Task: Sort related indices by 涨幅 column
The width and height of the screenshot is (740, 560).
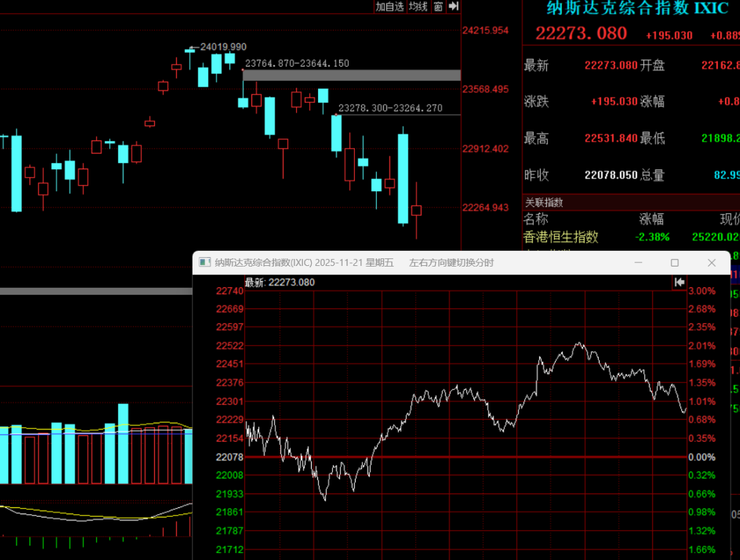Action: tap(651, 219)
